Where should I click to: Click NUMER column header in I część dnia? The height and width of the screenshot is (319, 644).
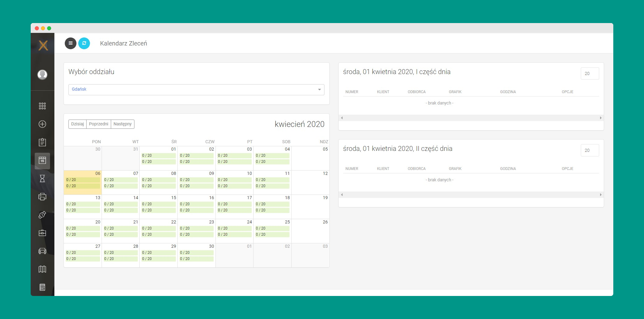point(352,92)
